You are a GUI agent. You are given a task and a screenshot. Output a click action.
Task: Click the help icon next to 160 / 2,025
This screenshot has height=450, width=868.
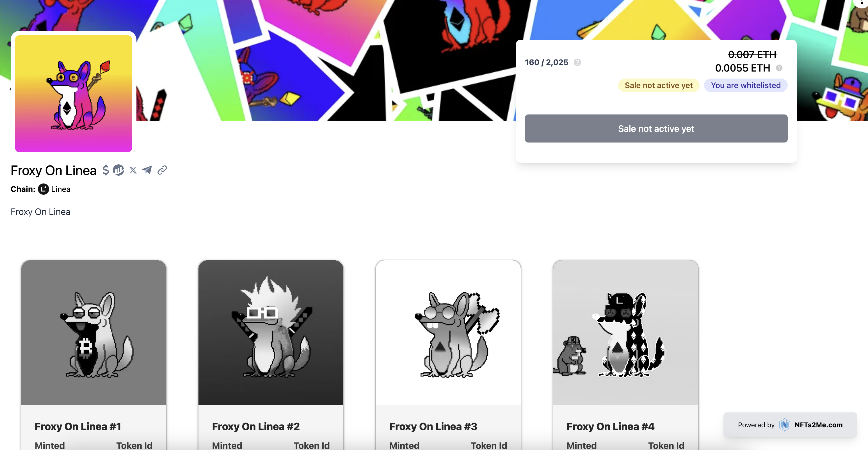[577, 62]
